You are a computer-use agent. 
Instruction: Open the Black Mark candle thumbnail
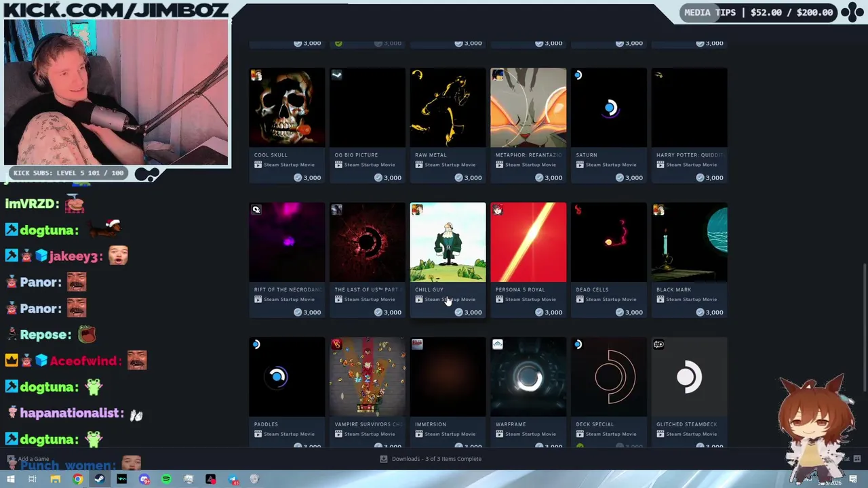click(689, 242)
